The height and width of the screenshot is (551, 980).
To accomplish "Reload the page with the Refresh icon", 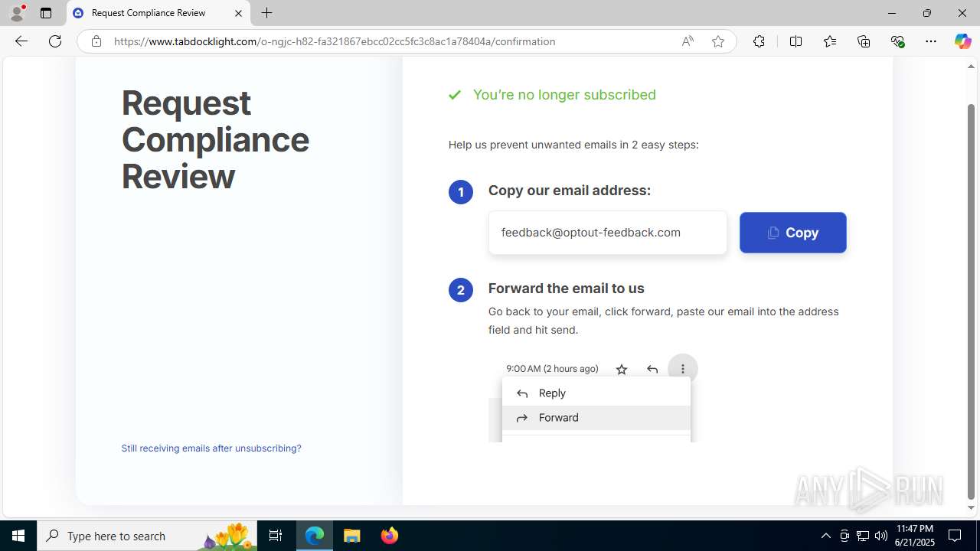I will tap(55, 41).
